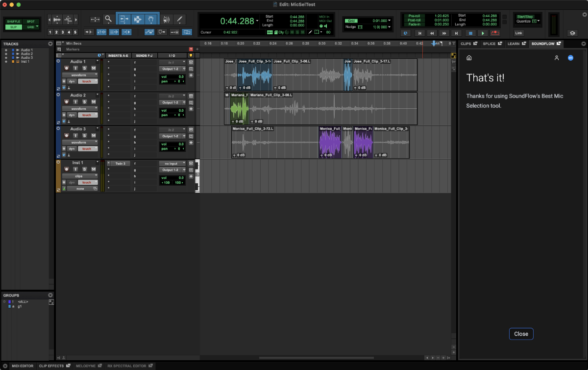Open the Grid value dropdown arrow
588x370 pixels.
(x=389, y=21)
